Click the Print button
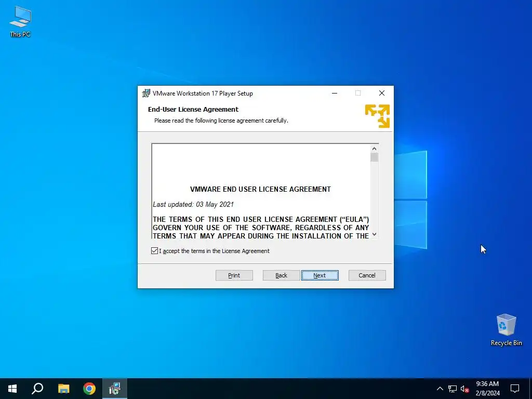532x399 pixels. point(234,275)
